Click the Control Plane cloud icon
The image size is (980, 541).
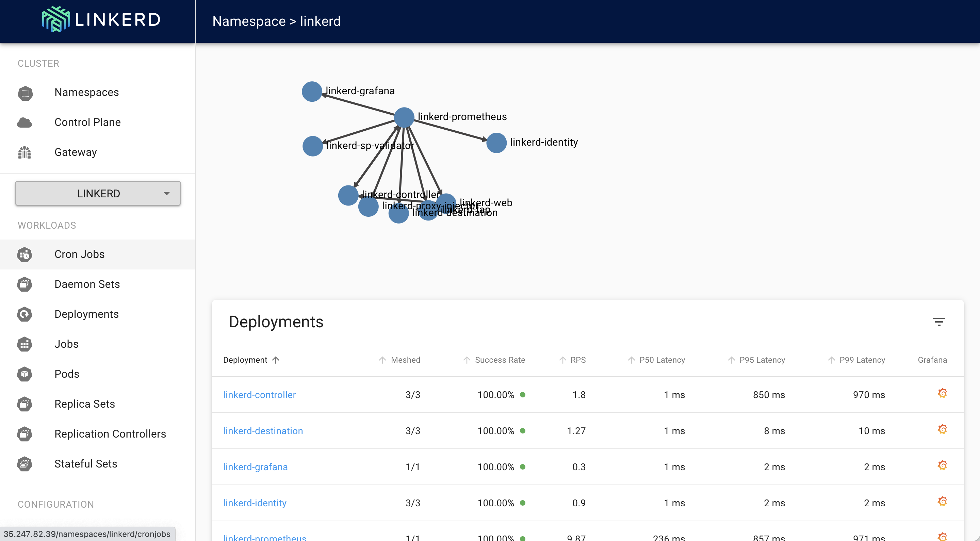[25, 122]
